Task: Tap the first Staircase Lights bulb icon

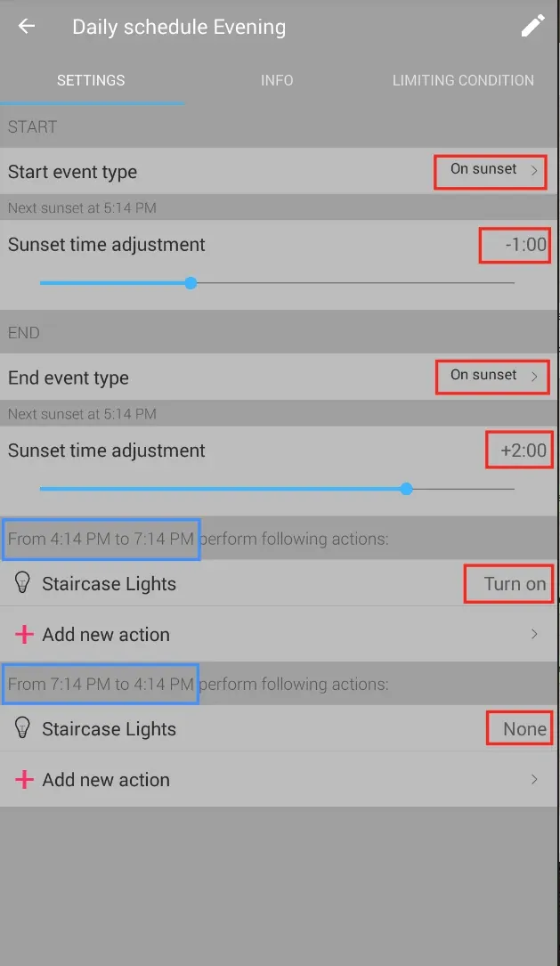Action: (x=23, y=583)
